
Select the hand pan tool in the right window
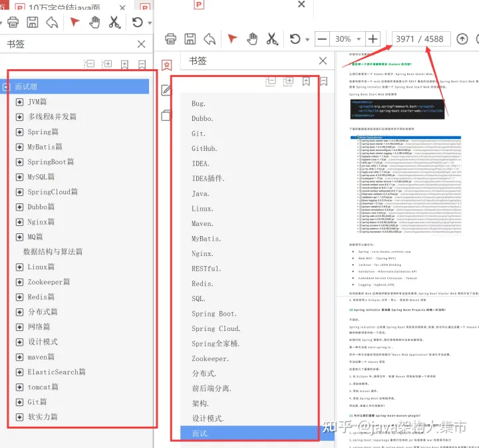pos(252,39)
